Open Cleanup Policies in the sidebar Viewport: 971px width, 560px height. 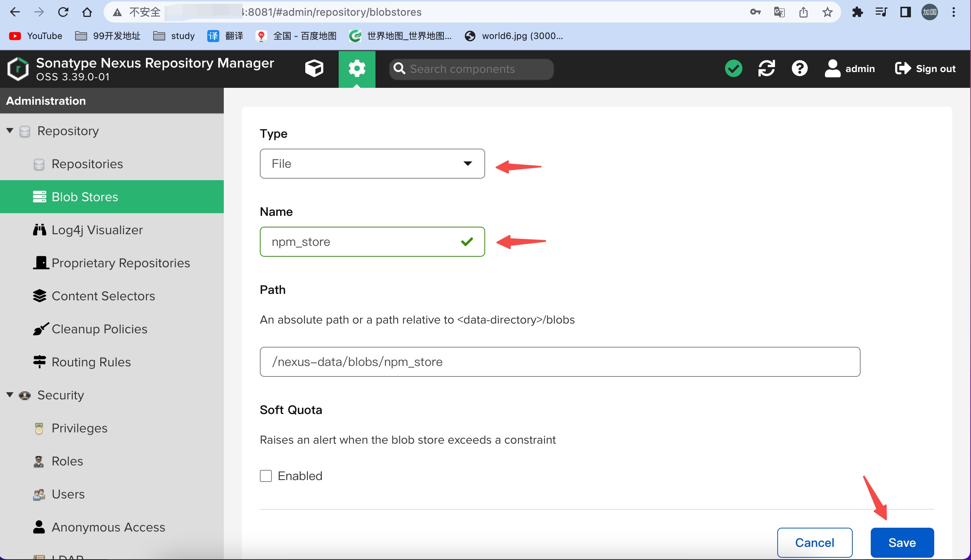point(112,329)
